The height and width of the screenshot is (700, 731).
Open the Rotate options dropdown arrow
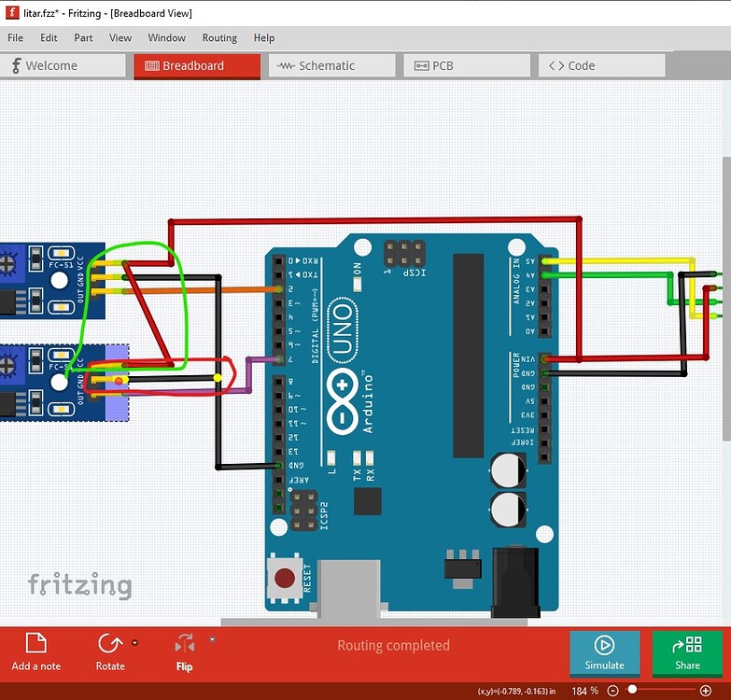134,643
